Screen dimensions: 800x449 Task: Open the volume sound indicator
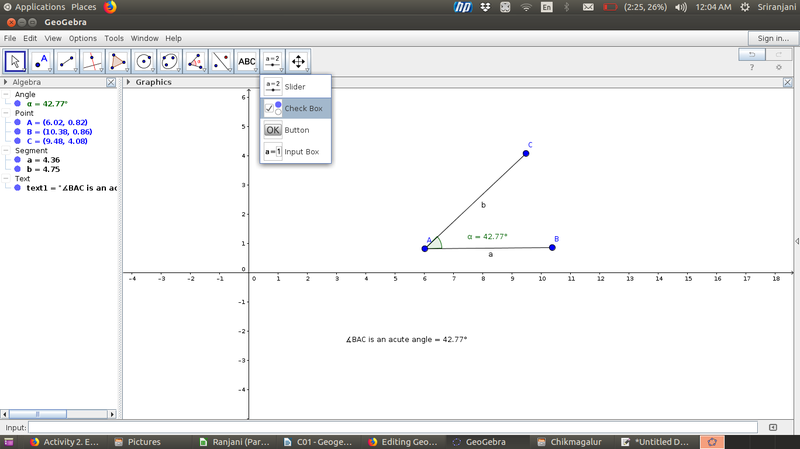point(681,7)
